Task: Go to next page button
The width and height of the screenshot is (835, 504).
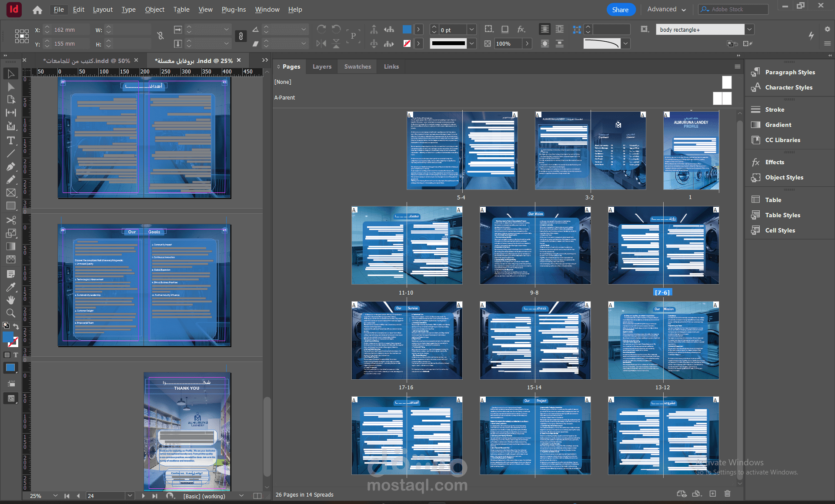Action: click(x=143, y=496)
